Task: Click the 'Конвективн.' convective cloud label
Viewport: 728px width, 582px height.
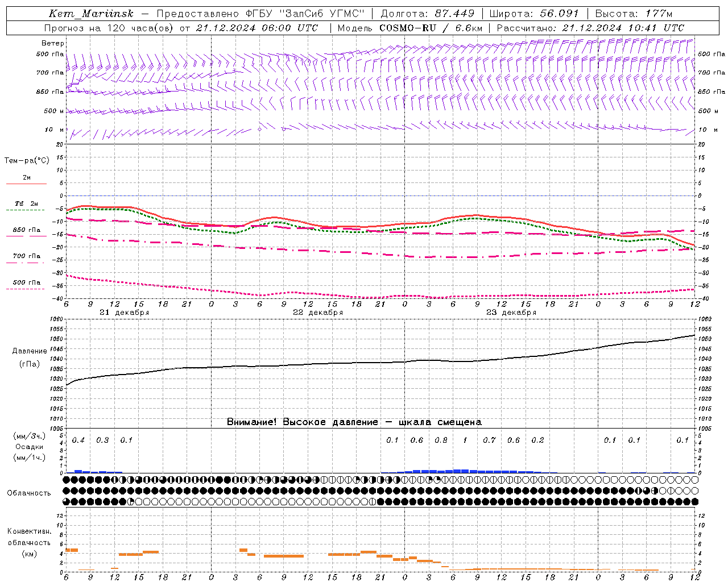Action: (x=30, y=531)
